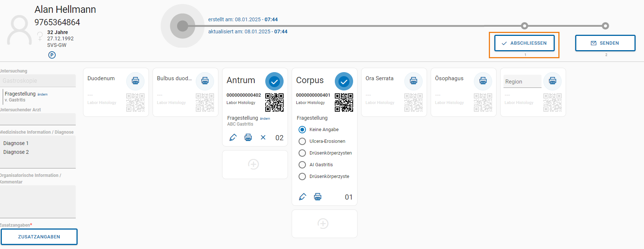Click the printer icon on Duodenum card

point(135,81)
